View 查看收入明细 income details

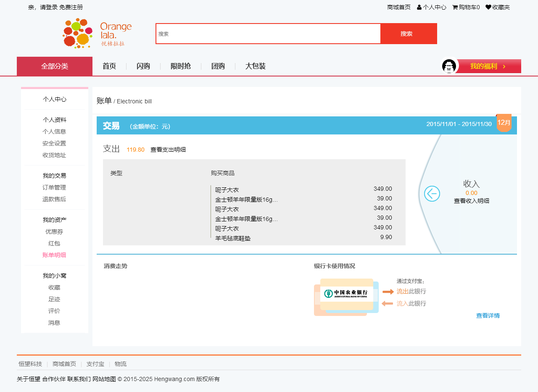[471, 201]
